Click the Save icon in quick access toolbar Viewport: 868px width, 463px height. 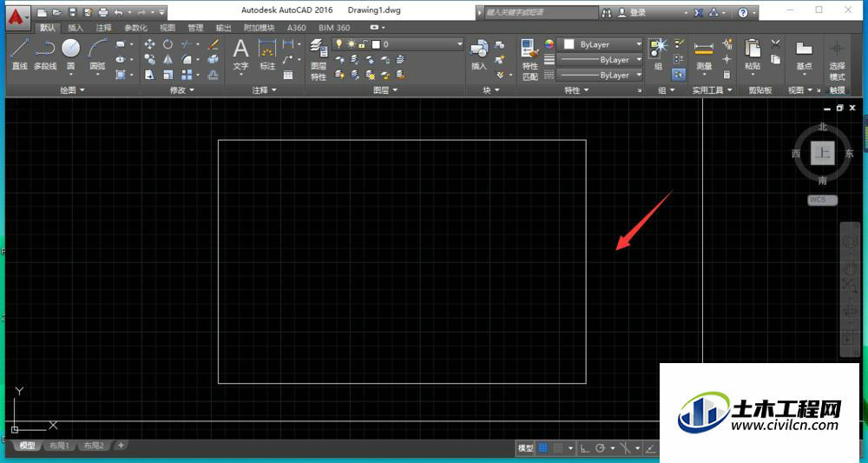click(73, 12)
